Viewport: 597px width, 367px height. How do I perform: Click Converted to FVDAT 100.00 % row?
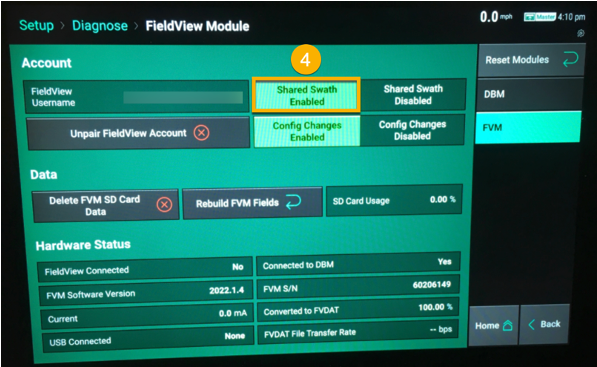[358, 309]
